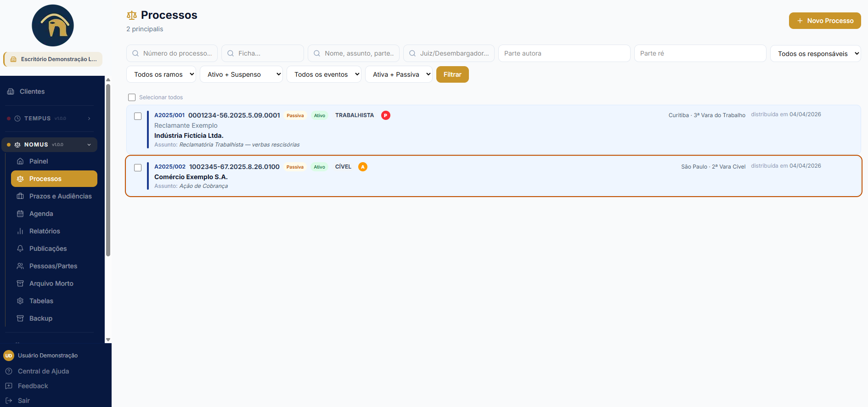
Task: Open Painel house icon in sidebar
Action: point(20,161)
